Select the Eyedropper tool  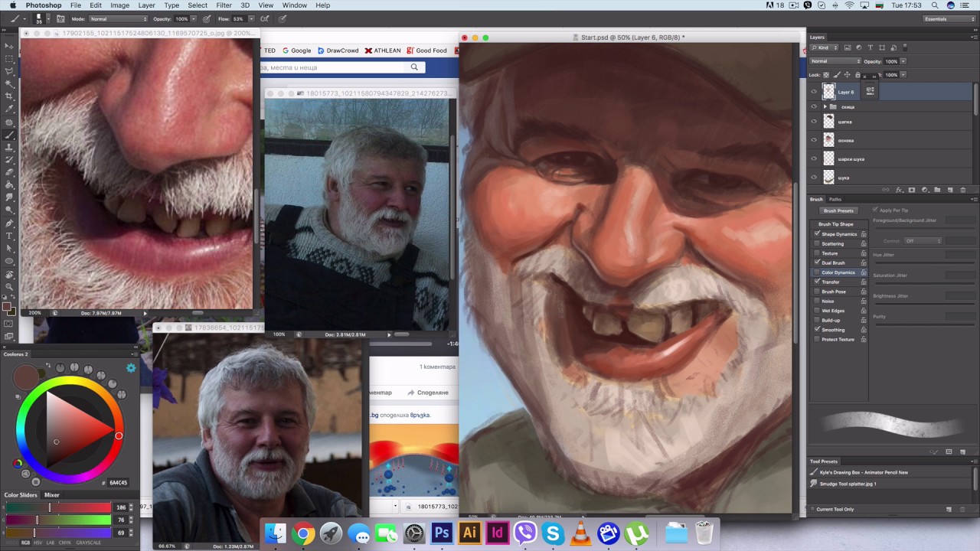[x=9, y=109]
